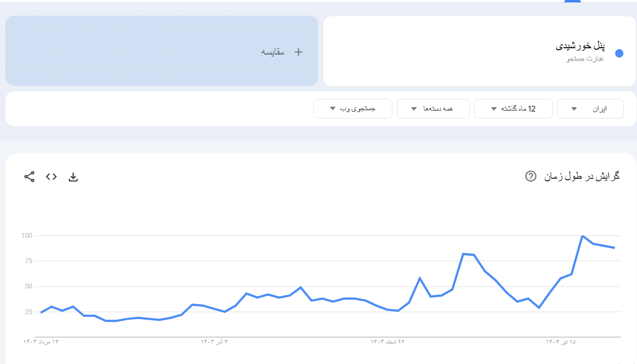
Task: Click the plus icon in the compare box
Action: pyautogui.click(x=299, y=52)
